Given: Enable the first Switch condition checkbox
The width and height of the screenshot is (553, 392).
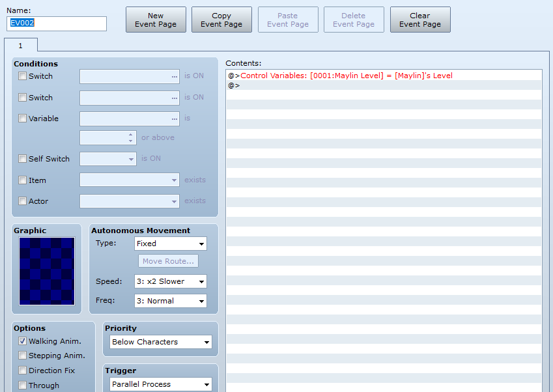Looking at the screenshot, I should pos(23,76).
